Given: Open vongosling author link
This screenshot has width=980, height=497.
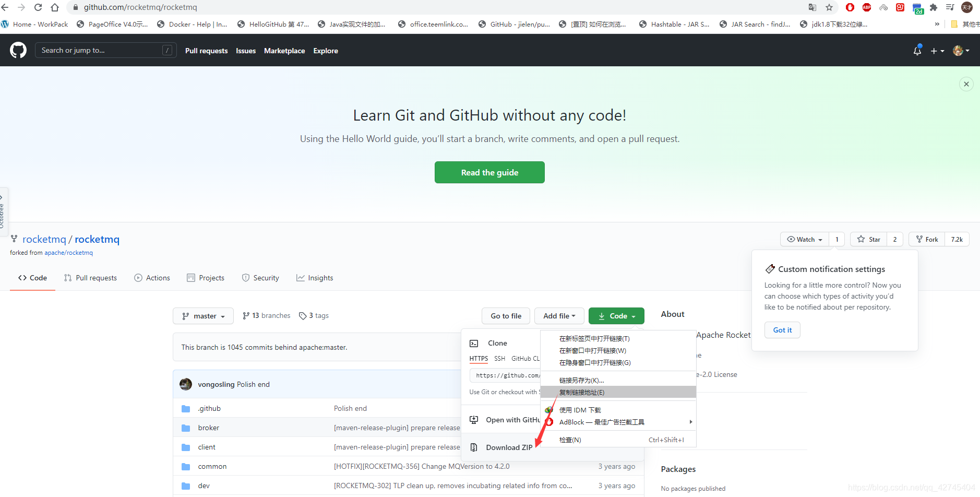Looking at the screenshot, I should (216, 384).
